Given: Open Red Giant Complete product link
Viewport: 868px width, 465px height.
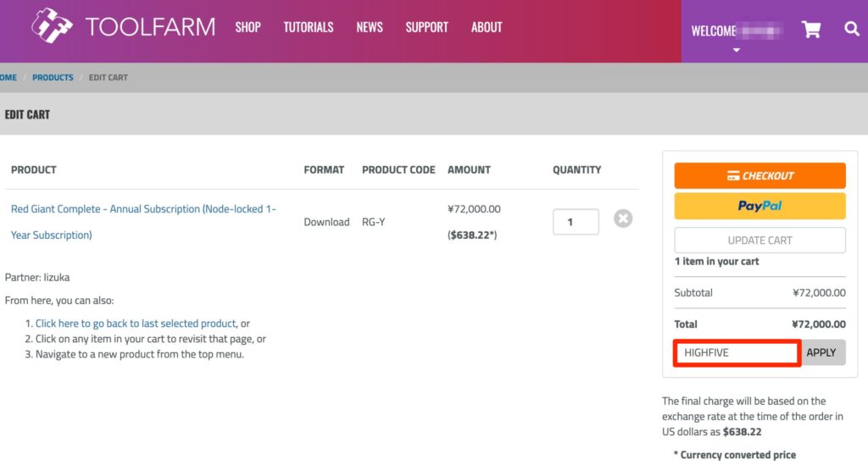Looking at the screenshot, I should [143, 222].
